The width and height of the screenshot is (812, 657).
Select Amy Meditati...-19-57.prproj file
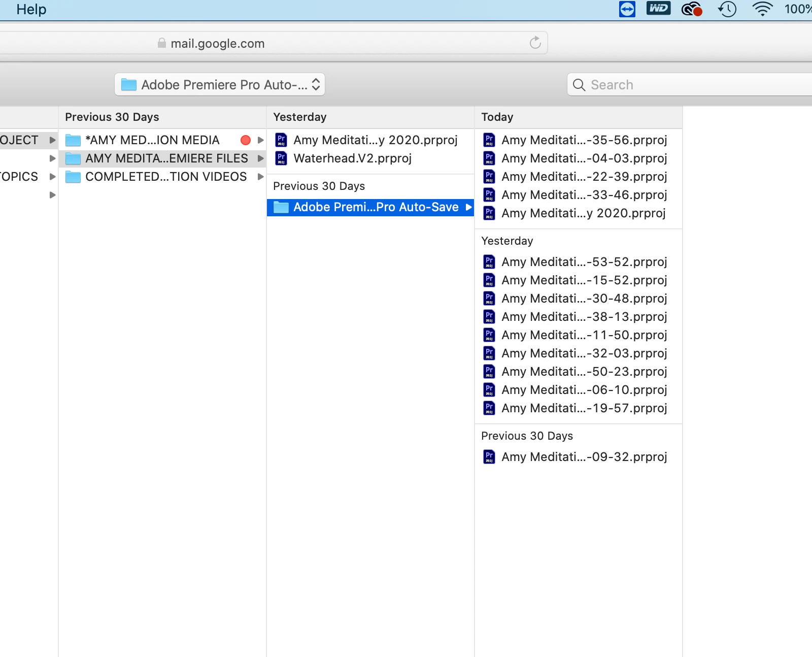579,408
